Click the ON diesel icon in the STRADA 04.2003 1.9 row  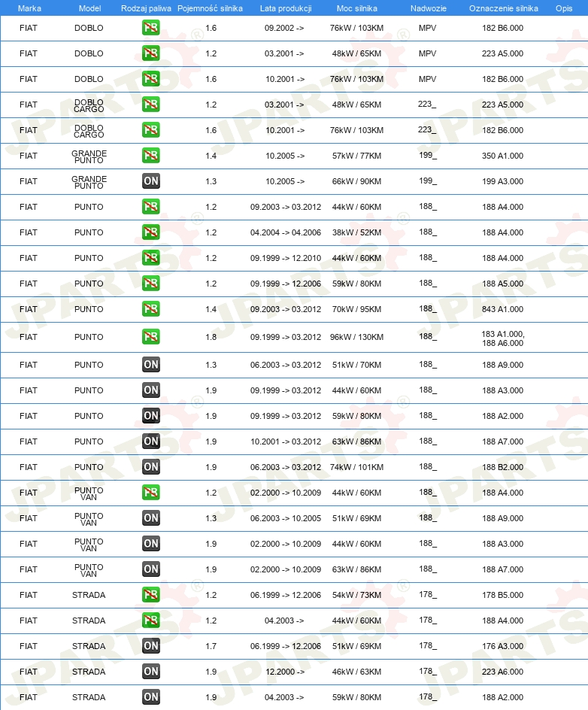(150, 697)
